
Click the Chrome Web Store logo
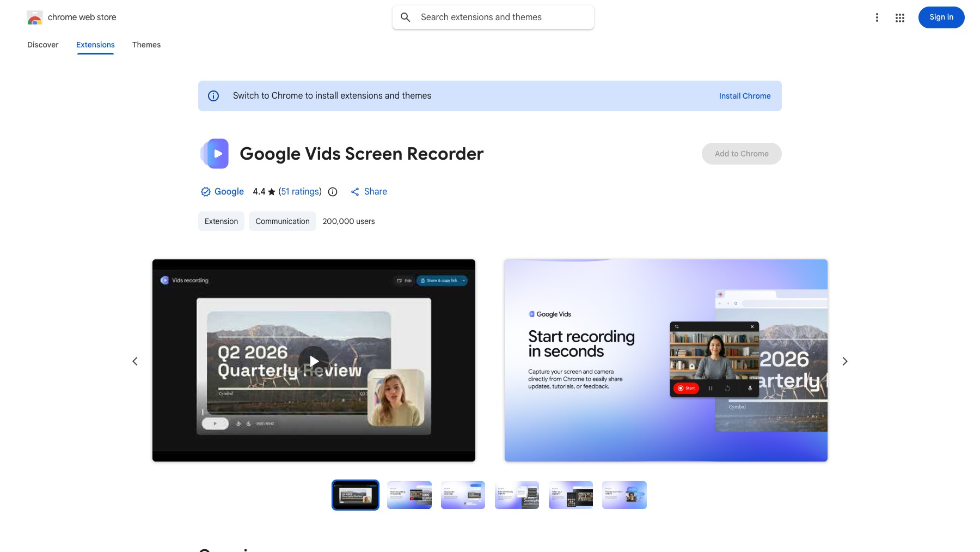click(35, 17)
